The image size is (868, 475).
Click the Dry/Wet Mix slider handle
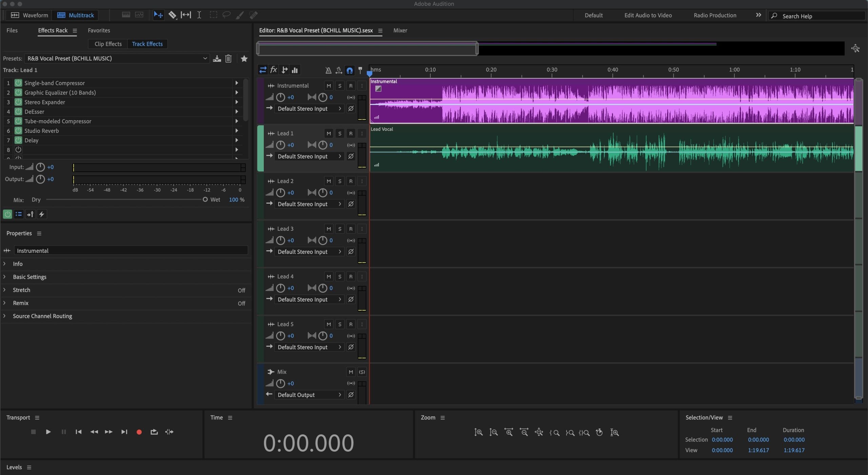(x=205, y=200)
